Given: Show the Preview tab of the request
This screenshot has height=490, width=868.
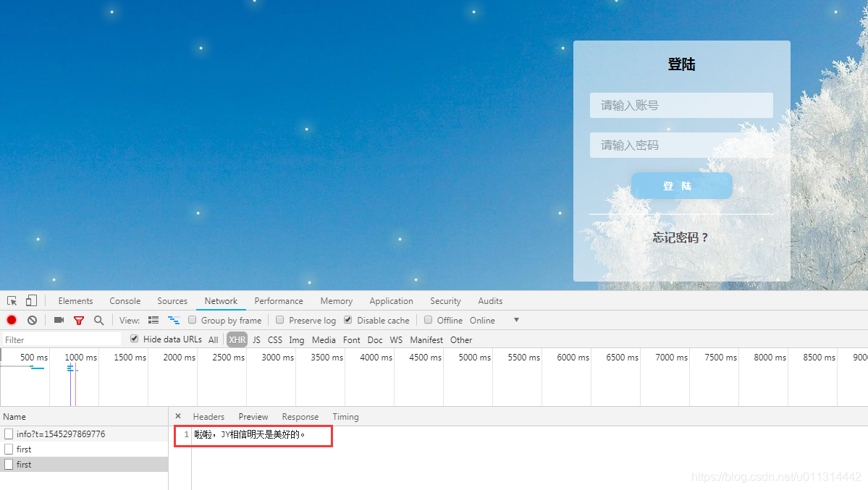Looking at the screenshot, I should (x=253, y=416).
